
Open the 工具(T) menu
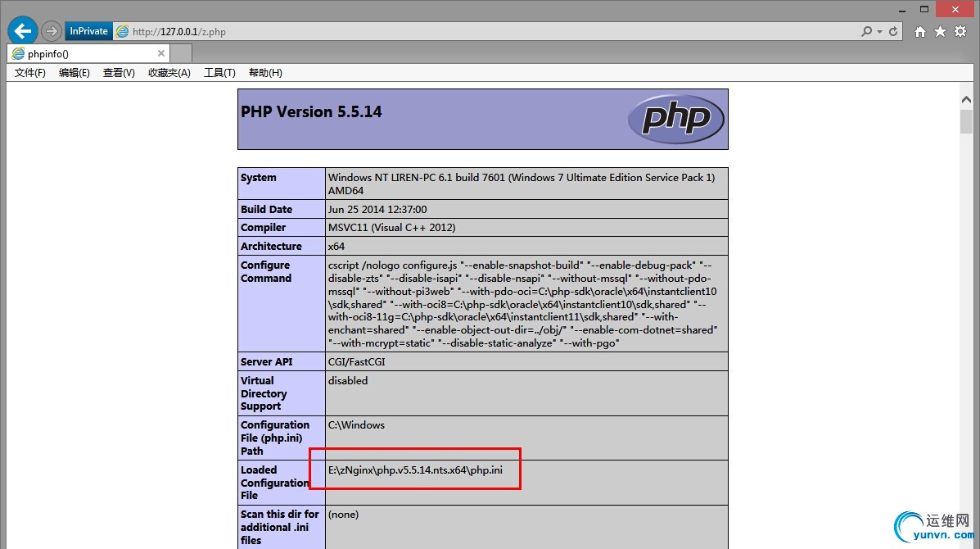219,73
